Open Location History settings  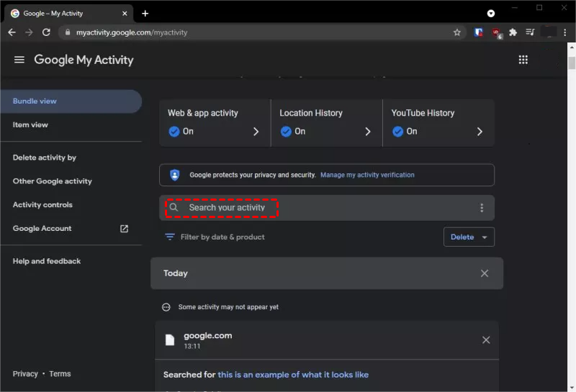tap(326, 123)
